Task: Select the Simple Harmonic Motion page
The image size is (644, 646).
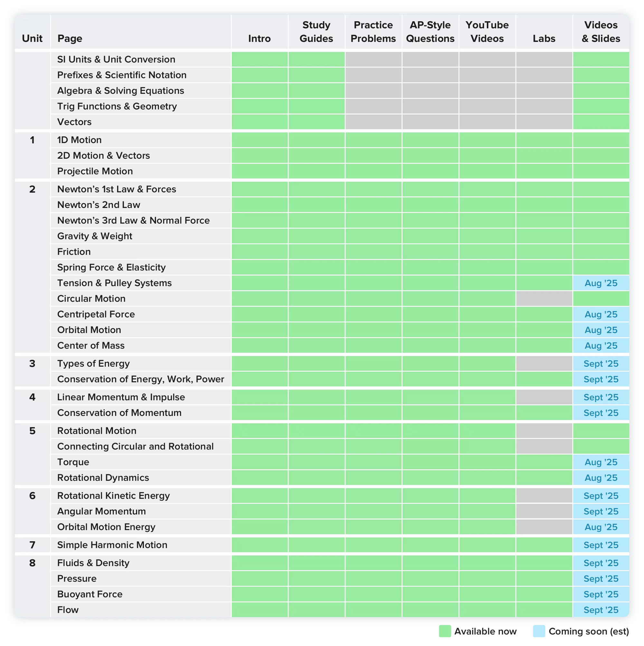Action: coord(112,545)
